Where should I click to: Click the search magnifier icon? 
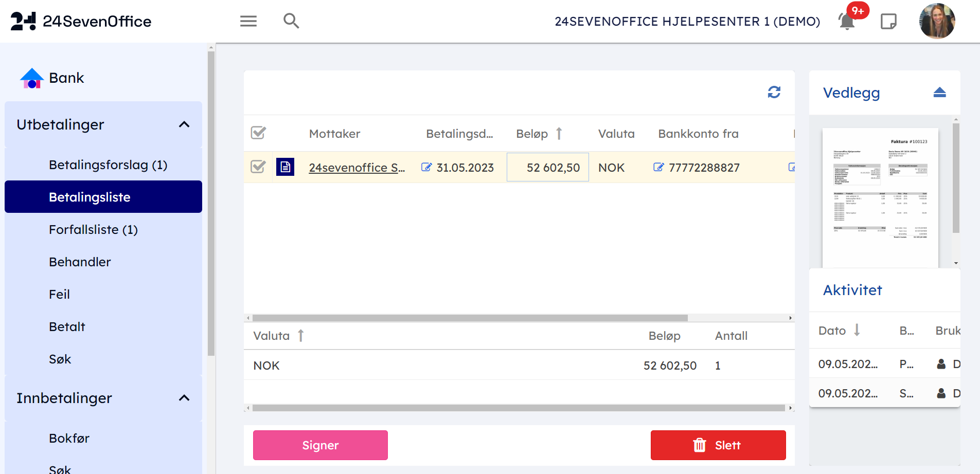pyautogui.click(x=291, y=21)
